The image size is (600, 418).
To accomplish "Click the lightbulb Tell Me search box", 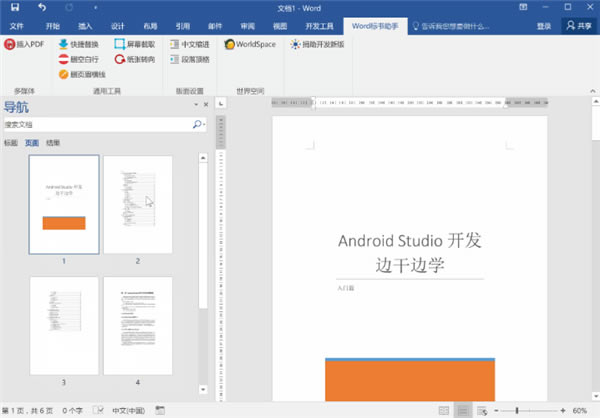I will pos(451,26).
